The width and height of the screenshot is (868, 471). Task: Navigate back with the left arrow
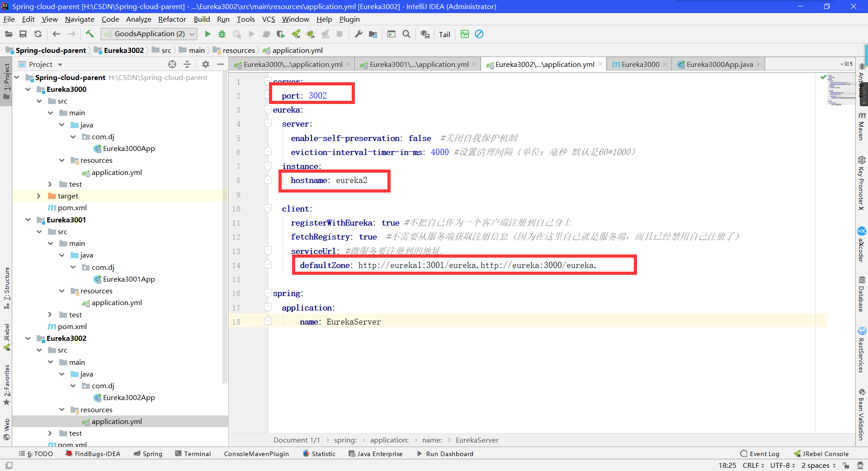pyautogui.click(x=56, y=34)
